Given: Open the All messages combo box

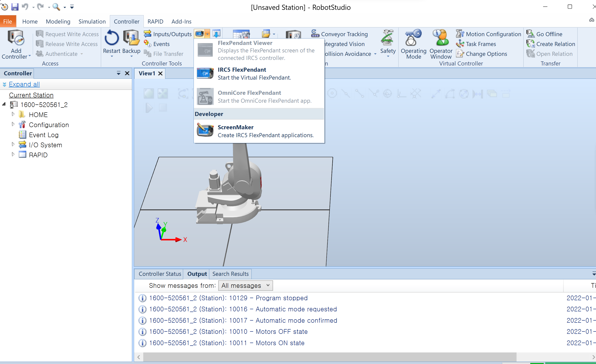Looking at the screenshot, I should (245, 285).
